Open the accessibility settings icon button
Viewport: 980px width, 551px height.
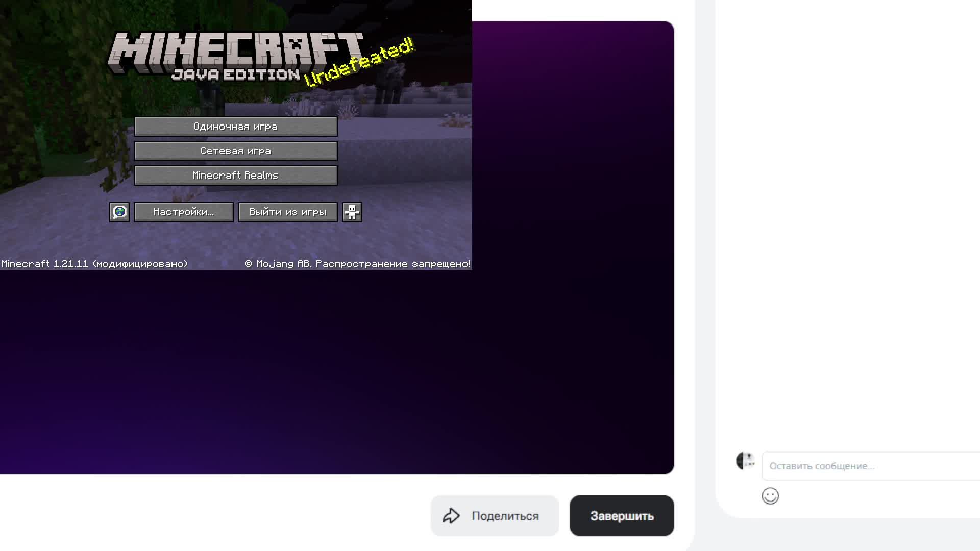(352, 212)
